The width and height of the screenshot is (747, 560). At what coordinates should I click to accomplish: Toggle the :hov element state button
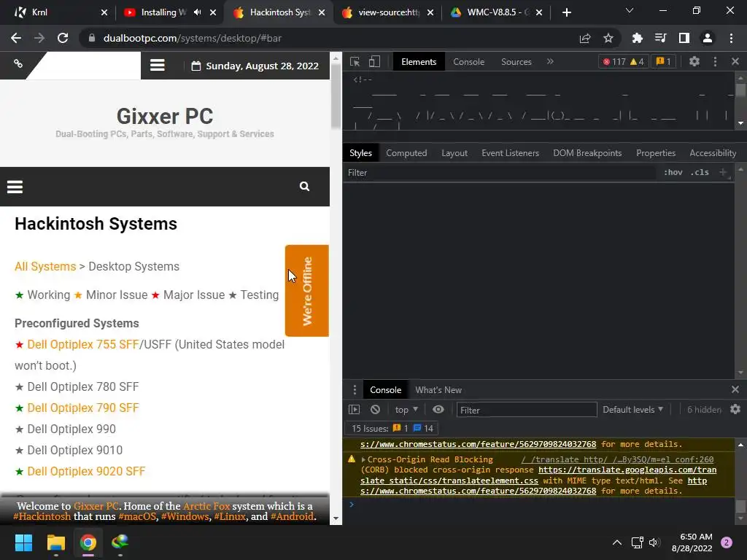click(673, 172)
